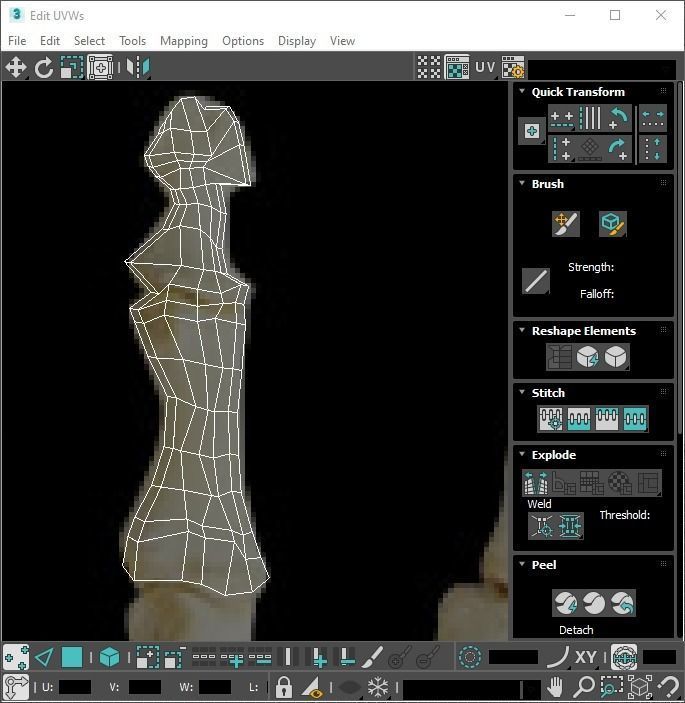Enable Edge sub-object mode
This screenshot has height=703, width=685.
(44, 657)
